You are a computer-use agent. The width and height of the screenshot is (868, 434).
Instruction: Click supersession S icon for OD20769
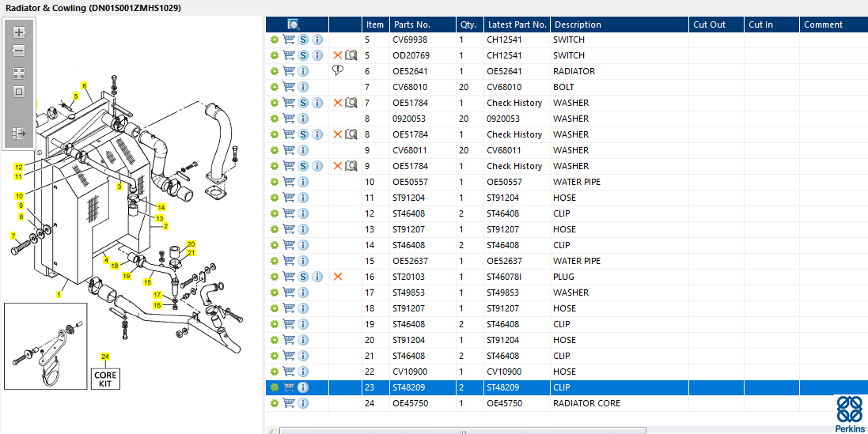pos(303,55)
